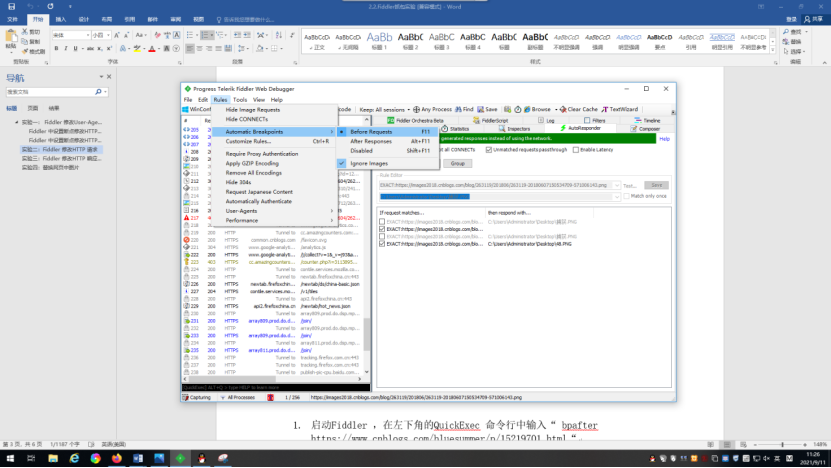Click the Help link in AutoResponder
The image size is (831, 468).
pyautogui.click(x=665, y=139)
